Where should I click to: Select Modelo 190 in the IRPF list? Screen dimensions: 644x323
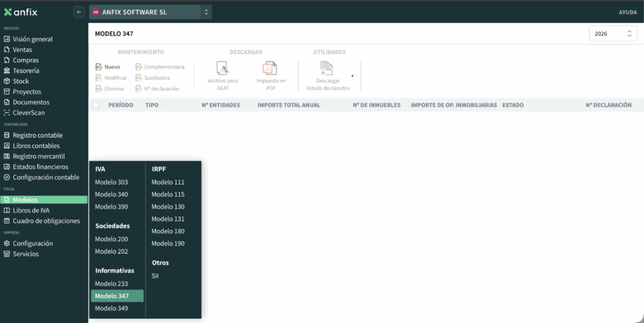point(168,243)
